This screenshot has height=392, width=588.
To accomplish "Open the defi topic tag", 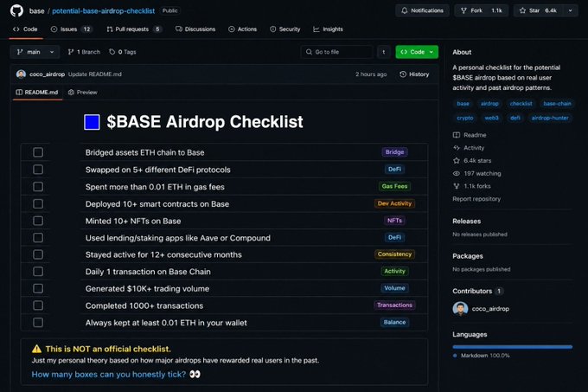I will coord(514,118).
